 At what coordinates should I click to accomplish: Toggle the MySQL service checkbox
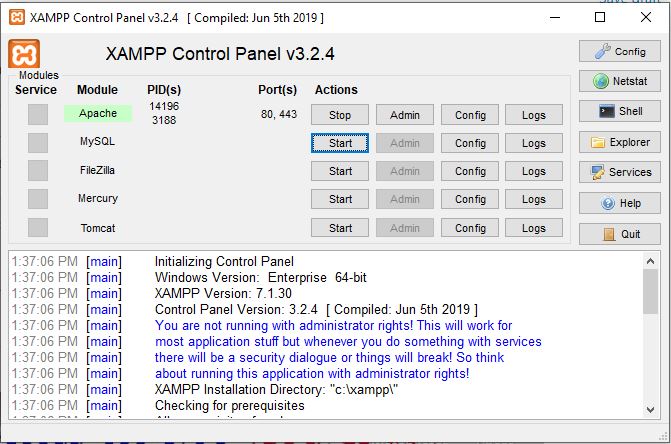[x=37, y=143]
